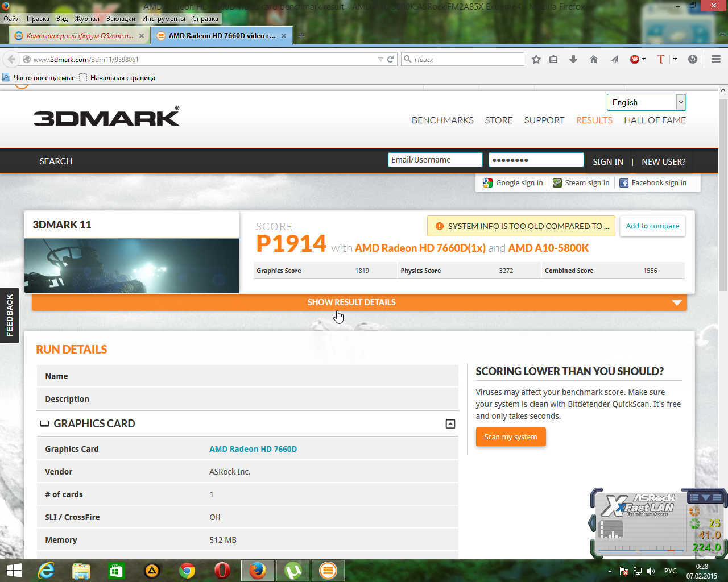728x582 pixels.
Task: Click the Adblock Plus ABP icon
Action: [635, 59]
